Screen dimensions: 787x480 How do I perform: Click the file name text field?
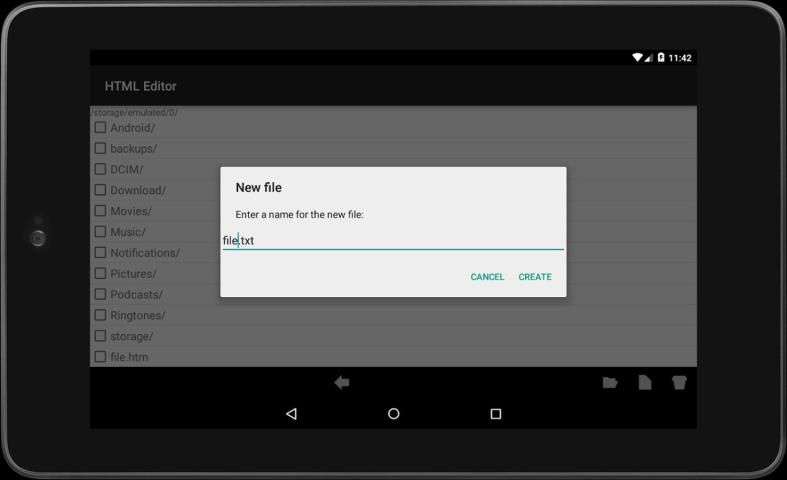(392, 240)
